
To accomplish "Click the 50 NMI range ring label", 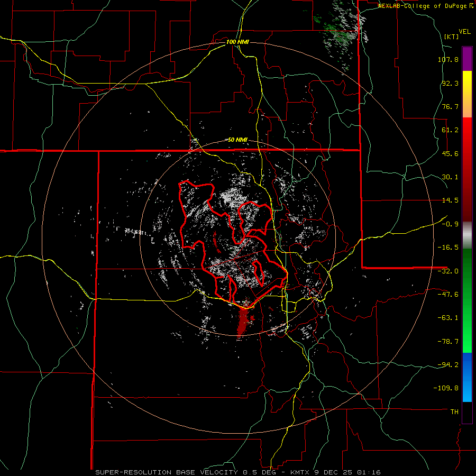I will (237, 140).
